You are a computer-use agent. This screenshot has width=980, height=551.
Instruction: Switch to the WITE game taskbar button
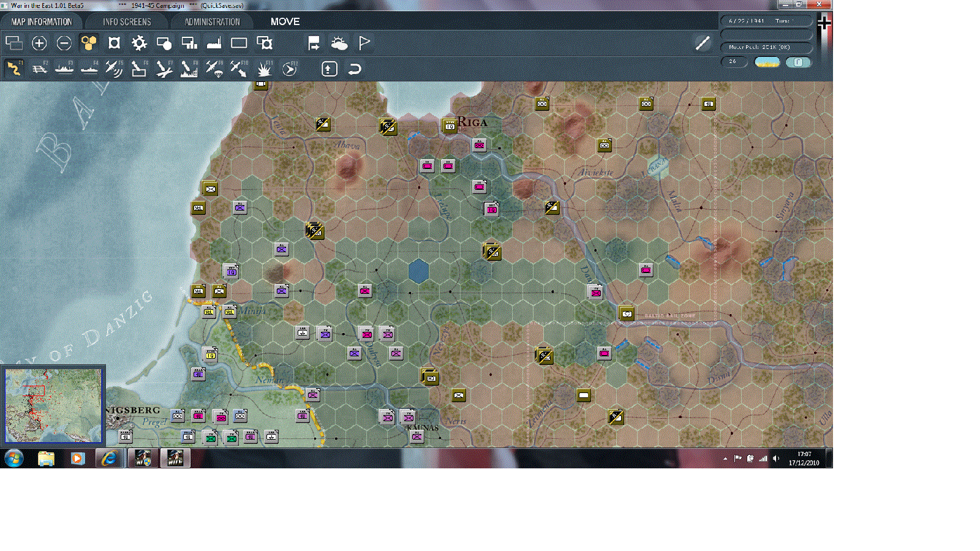coord(175,458)
